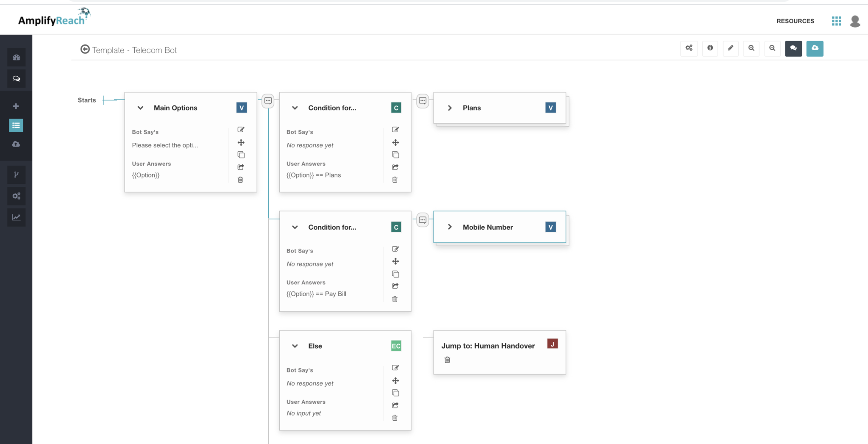Click 'Please select the opti...' text
This screenshot has height=444, width=868.
(165, 145)
